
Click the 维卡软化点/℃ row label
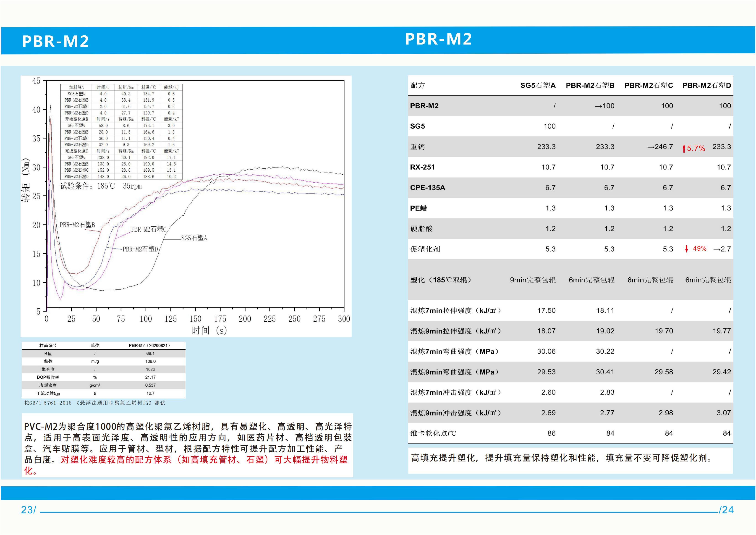click(433, 433)
